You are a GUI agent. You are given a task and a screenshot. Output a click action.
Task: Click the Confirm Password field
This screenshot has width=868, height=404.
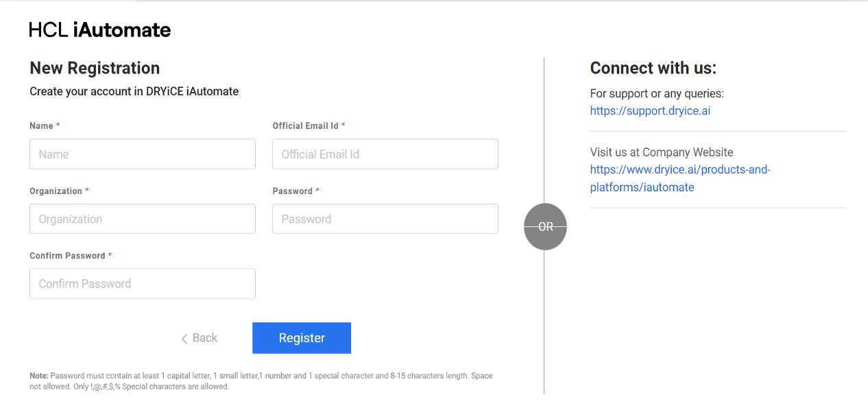pos(143,284)
